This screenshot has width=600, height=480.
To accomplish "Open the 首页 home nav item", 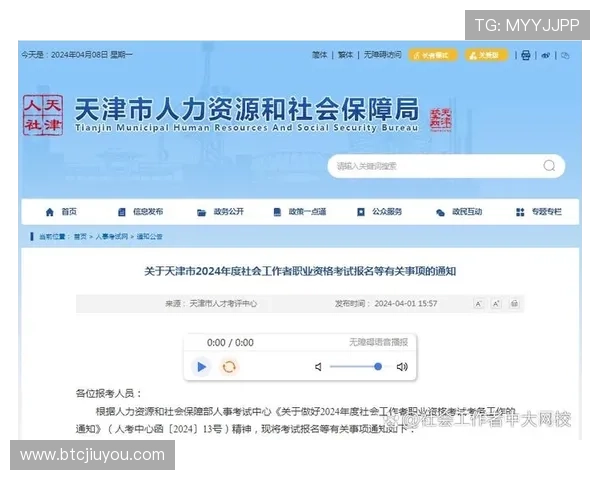I will (61, 212).
